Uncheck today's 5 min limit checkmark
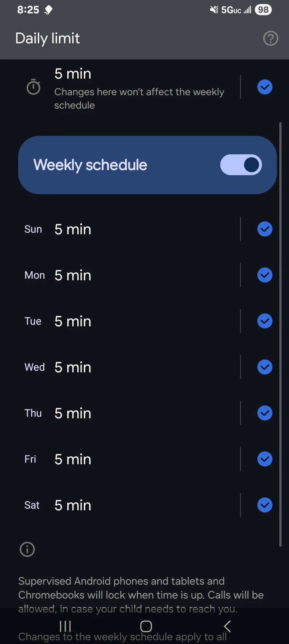 click(x=265, y=87)
